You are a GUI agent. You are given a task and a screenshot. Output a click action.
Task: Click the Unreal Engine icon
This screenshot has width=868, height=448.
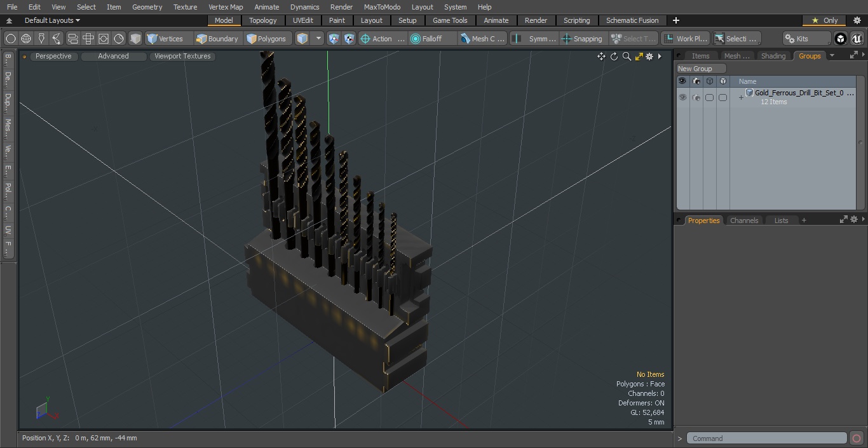point(857,39)
